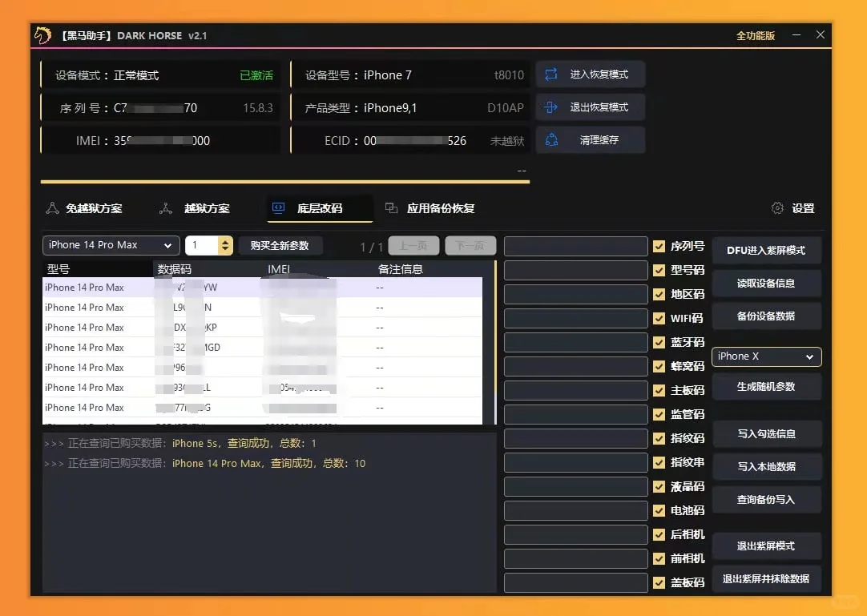Click the 备份设备数据 button

tap(766, 316)
